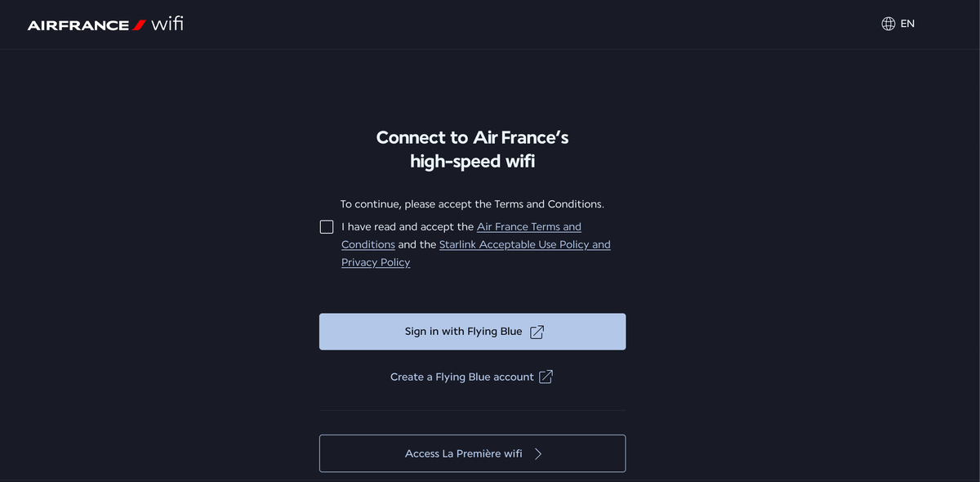Image resolution: width=980 pixels, height=482 pixels.
Task: Tick the Terms and Conditions checkbox
Action: 327,226
